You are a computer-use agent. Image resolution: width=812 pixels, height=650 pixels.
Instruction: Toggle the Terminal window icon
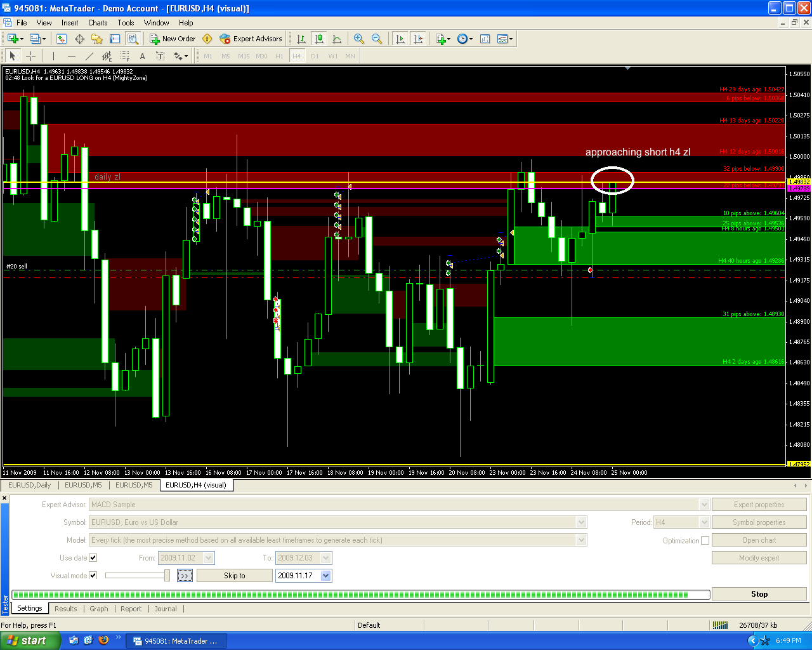point(115,39)
